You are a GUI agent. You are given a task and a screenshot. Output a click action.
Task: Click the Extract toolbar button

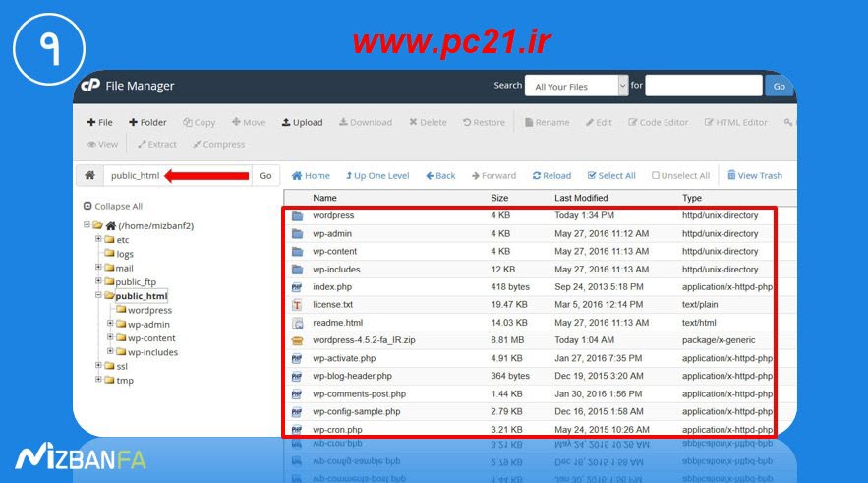click(157, 144)
